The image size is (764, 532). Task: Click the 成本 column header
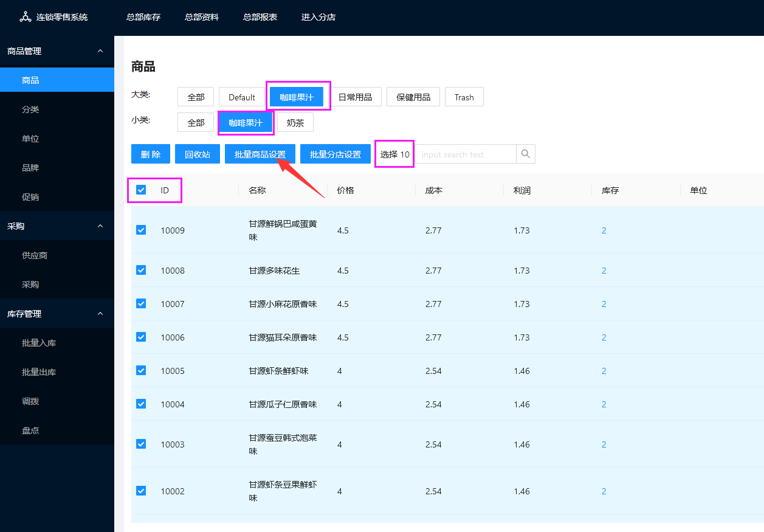coord(434,190)
